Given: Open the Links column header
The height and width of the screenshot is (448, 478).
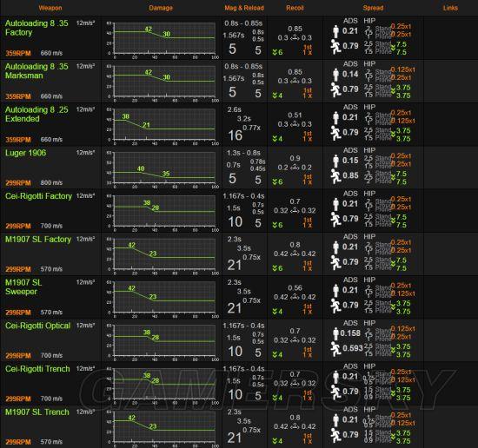Looking at the screenshot, I should [x=450, y=8].
